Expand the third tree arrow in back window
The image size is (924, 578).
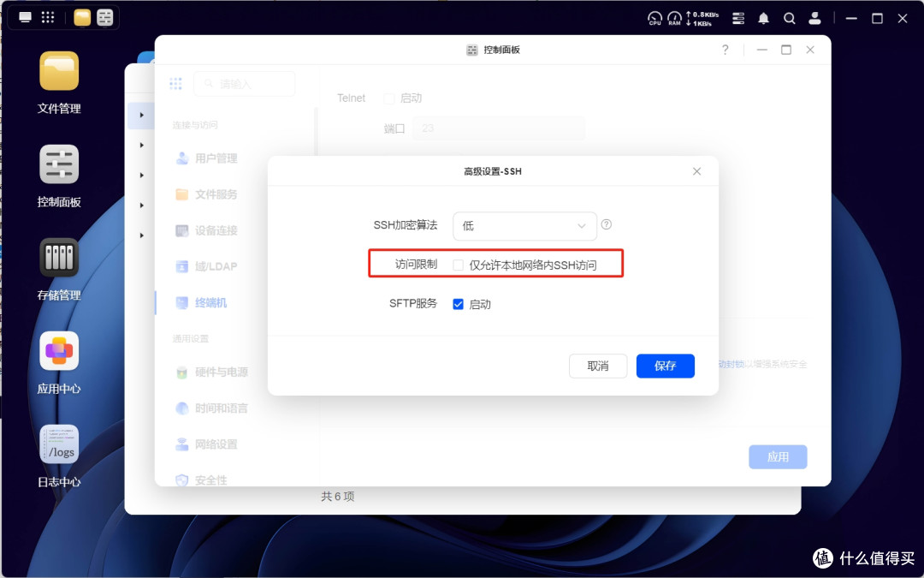[141, 176]
